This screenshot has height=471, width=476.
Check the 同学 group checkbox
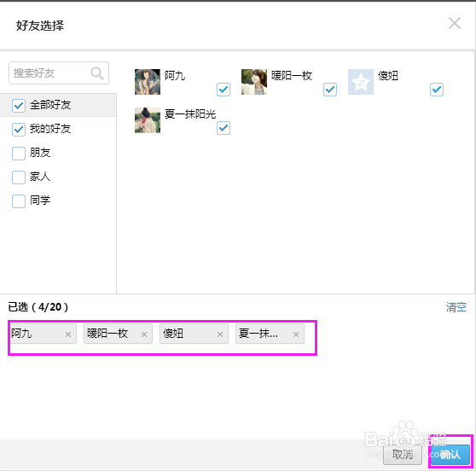tap(19, 201)
